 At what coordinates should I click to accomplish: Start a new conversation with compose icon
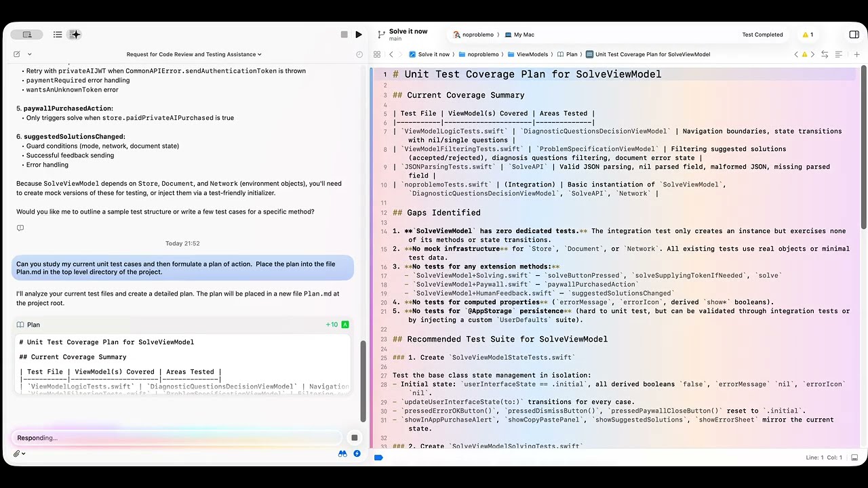point(17,54)
